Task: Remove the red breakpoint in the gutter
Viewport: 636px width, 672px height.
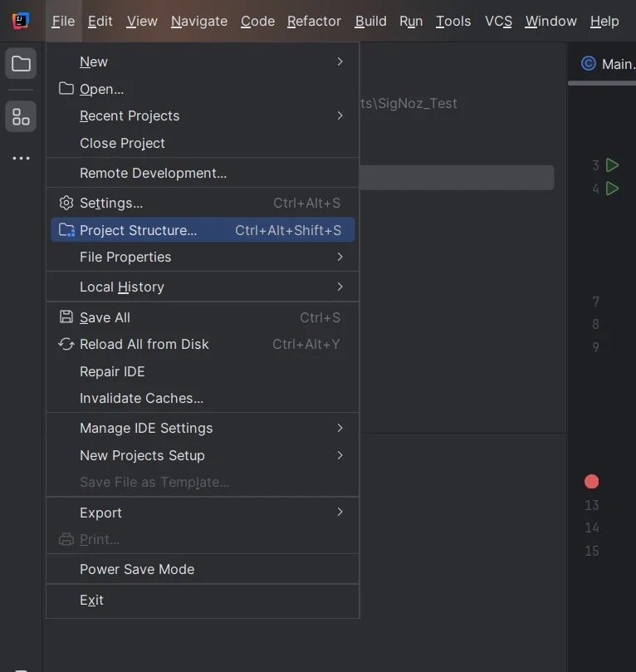Action: (x=591, y=481)
